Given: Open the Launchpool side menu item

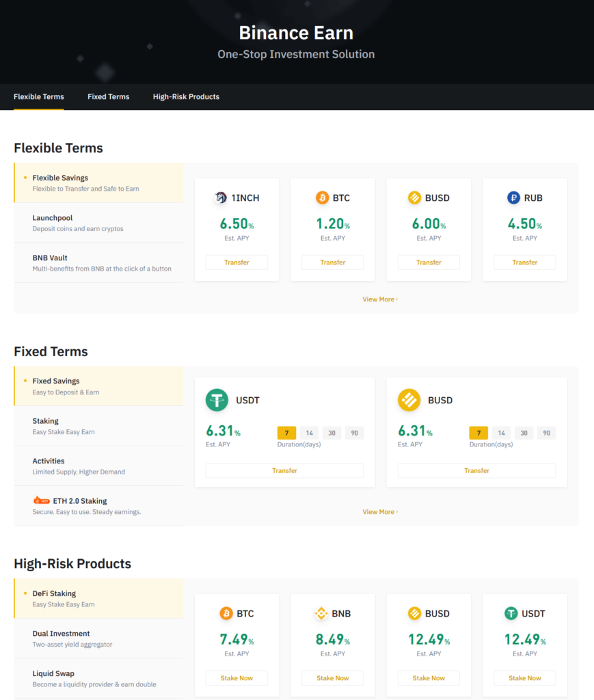Looking at the screenshot, I should click(x=98, y=223).
